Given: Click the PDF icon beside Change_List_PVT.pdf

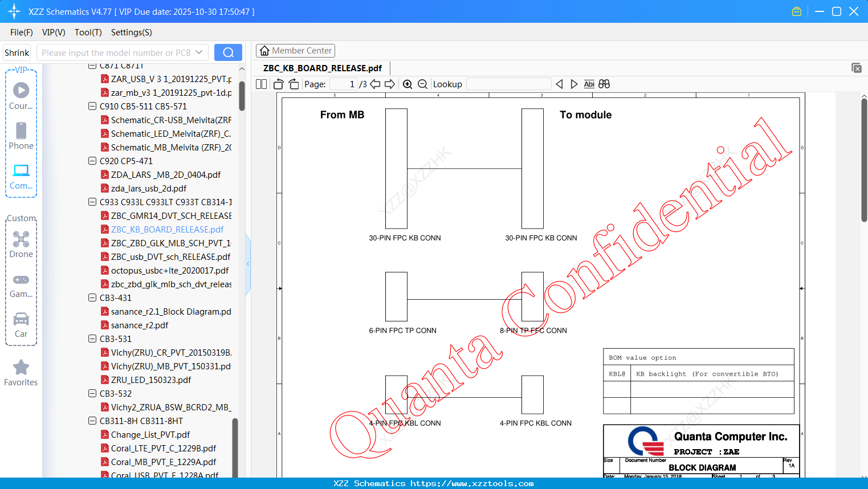Looking at the screenshot, I should [105, 434].
